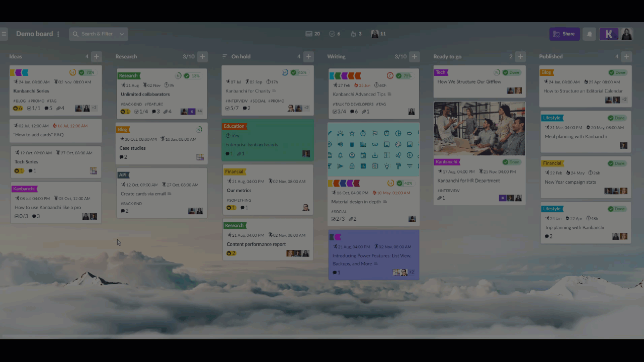Viewport: 644px width, 362px height.
Task: Open the 0/3 checklist on How to use Kanbanchi
Action: point(21,216)
